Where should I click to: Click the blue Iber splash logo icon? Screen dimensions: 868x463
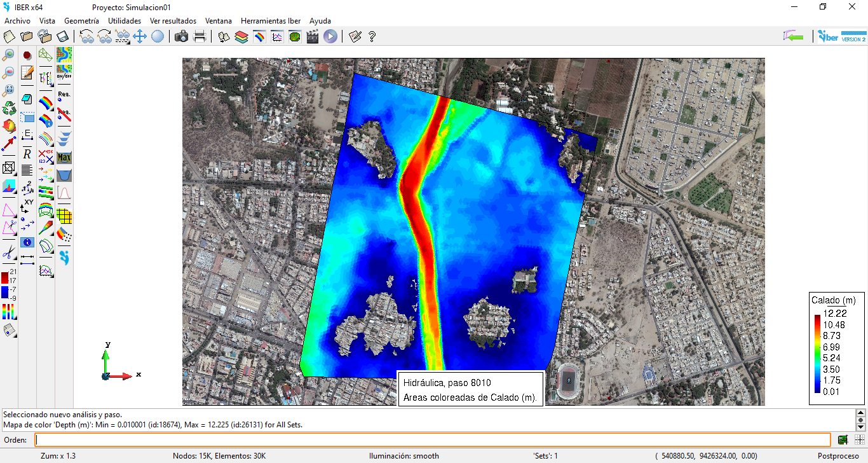[x=64, y=258]
